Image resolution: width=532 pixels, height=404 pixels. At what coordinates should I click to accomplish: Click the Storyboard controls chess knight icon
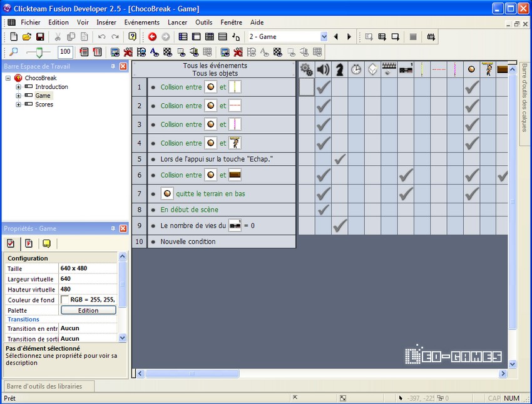click(339, 69)
